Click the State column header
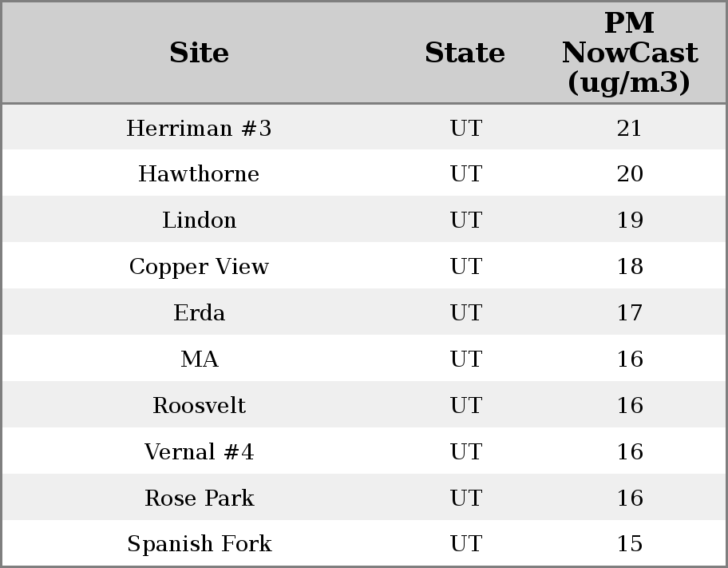 click(x=465, y=54)
